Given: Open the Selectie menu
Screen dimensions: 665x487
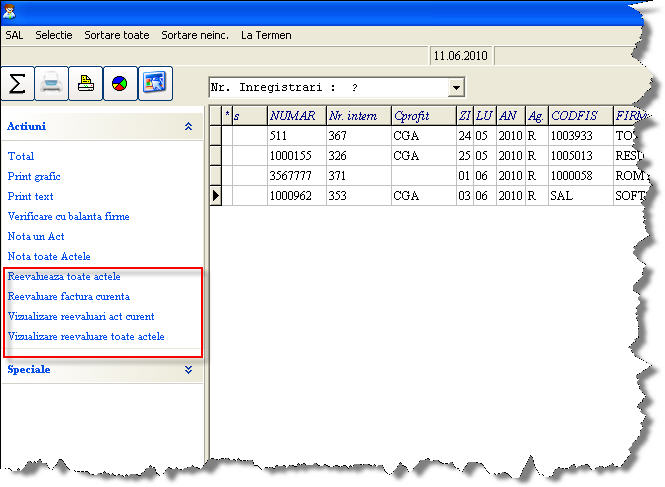Looking at the screenshot, I should [x=54, y=35].
